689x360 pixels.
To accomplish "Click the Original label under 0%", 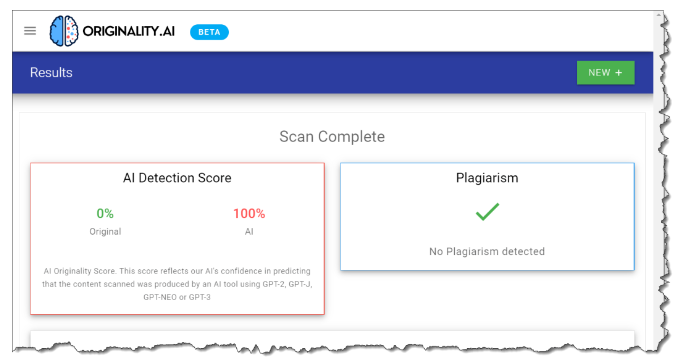I will pyautogui.click(x=105, y=232).
